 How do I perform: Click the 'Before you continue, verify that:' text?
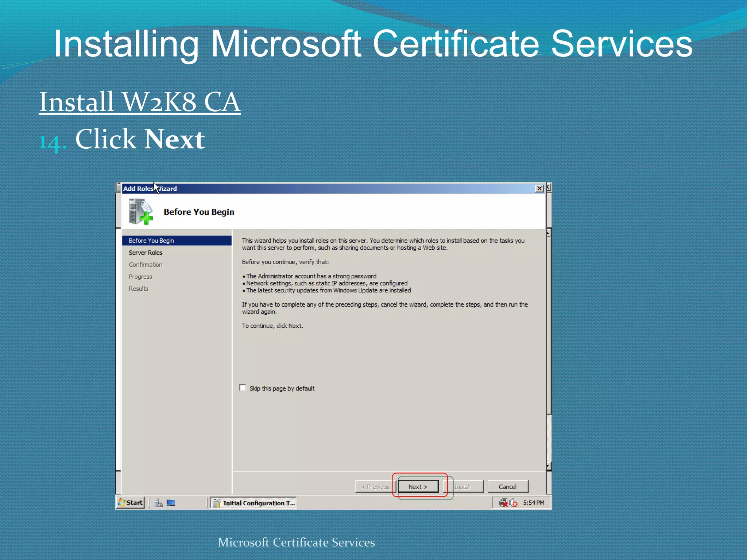285,262
